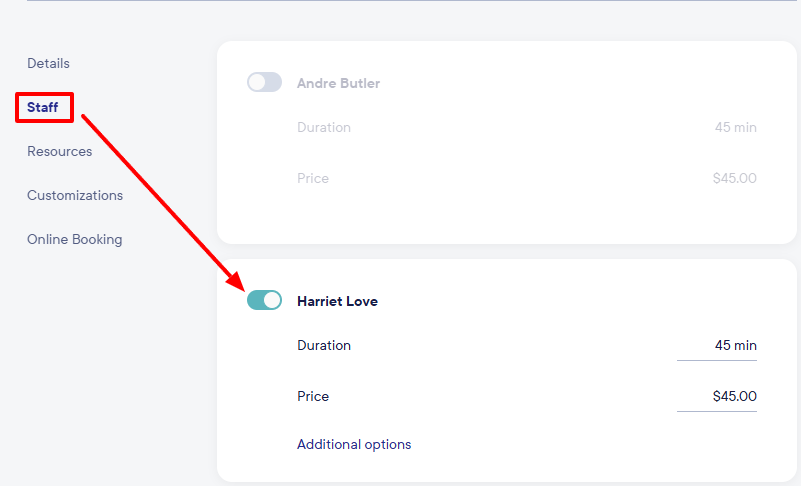
Task: Expand Additional options for Harriet Love
Action: [x=354, y=444]
